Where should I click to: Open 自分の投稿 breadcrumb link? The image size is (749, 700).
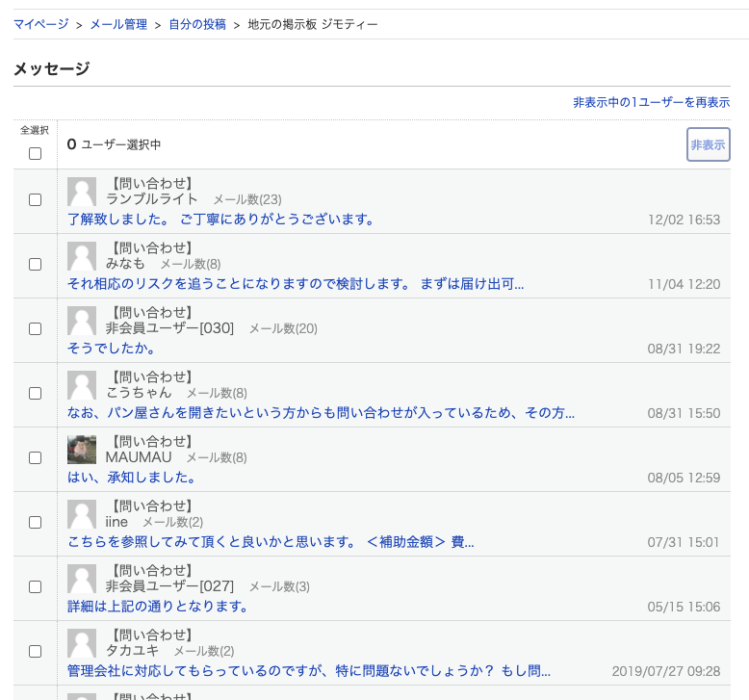tap(197, 24)
